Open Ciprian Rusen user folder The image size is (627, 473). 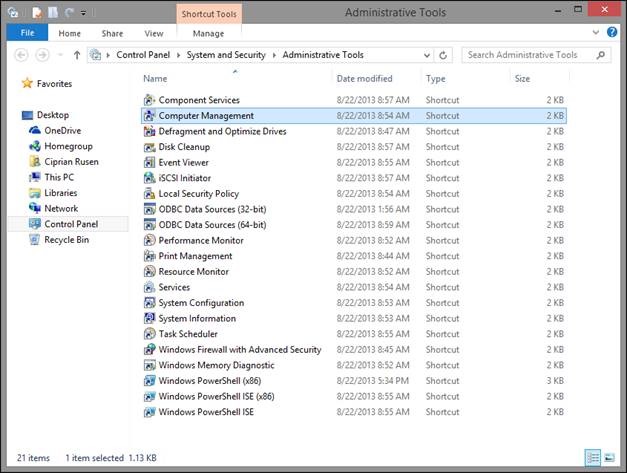[x=71, y=162]
